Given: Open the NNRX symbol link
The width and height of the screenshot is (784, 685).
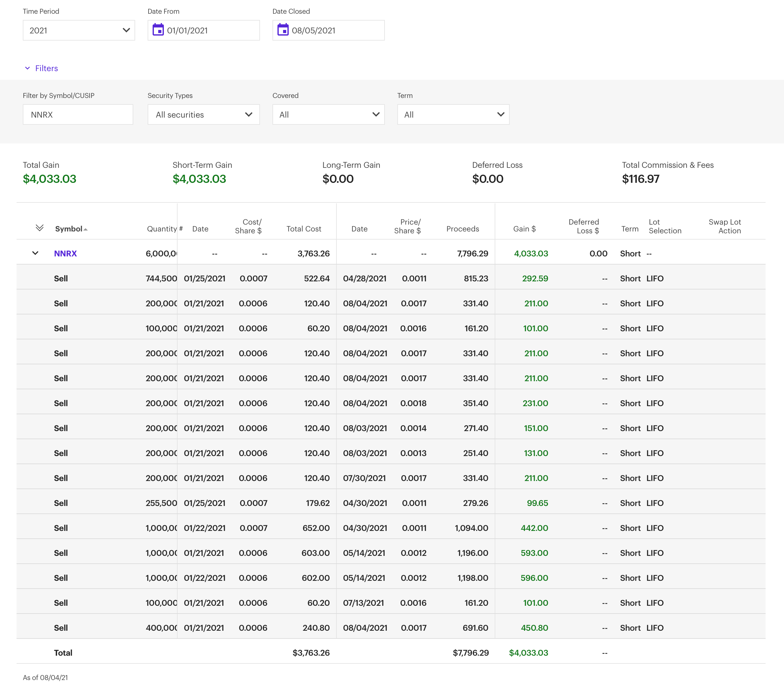Looking at the screenshot, I should tap(66, 253).
